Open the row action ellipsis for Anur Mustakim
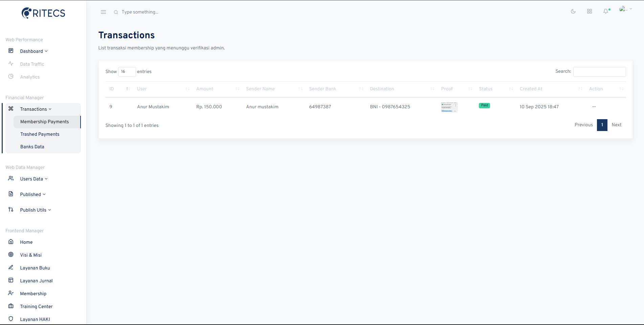The width and height of the screenshot is (644, 325). pos(594,107)
